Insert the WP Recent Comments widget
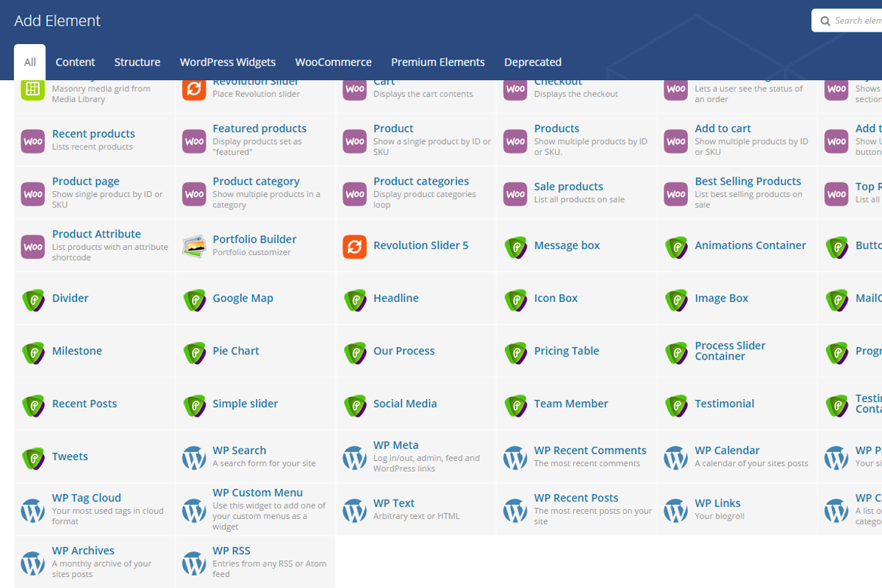The height and width of the screenshot is (588, 882). pyautogui.click(x=577, y=457)
